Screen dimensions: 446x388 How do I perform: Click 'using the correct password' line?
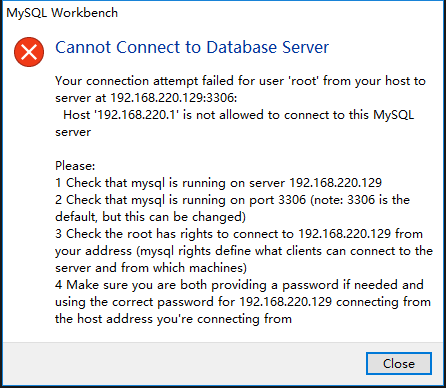[x=243, y=302]
